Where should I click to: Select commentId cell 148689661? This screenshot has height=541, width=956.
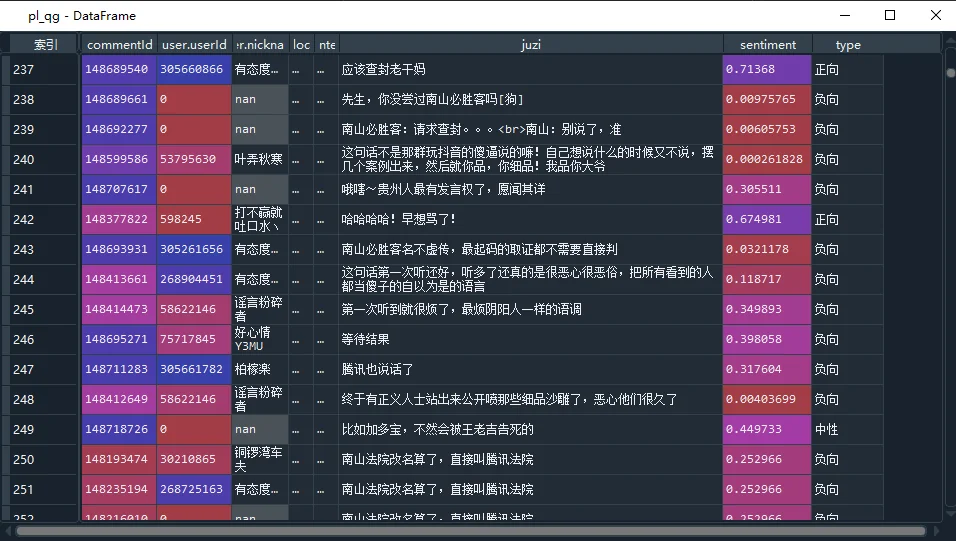(119, 99)
